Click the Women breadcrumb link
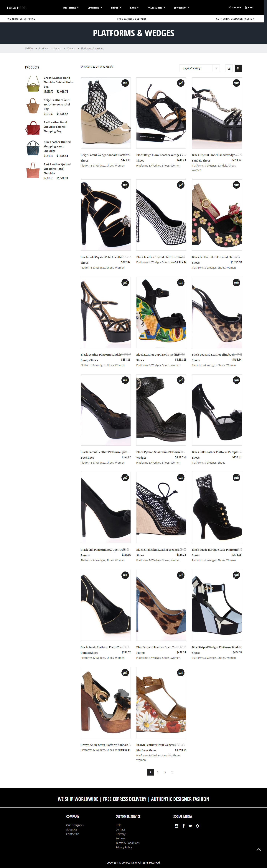 click(71, 48)
